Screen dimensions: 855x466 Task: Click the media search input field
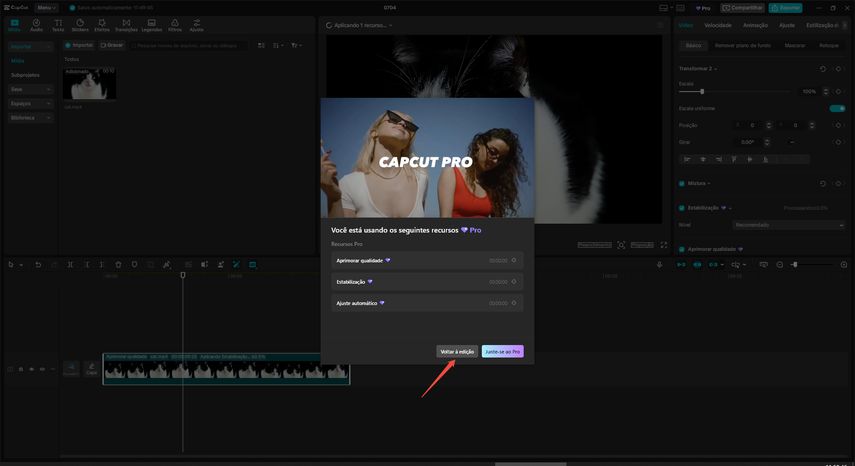tap(188, 46)
